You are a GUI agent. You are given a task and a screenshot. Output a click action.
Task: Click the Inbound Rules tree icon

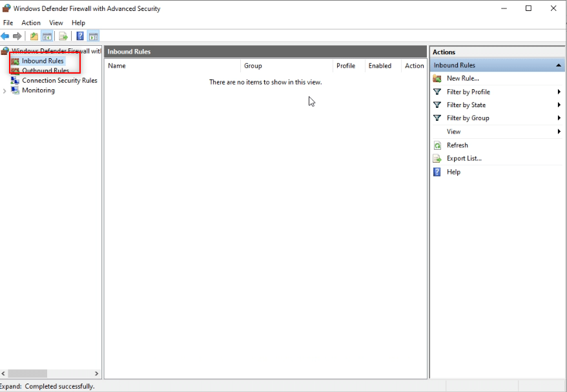[15, 61]
